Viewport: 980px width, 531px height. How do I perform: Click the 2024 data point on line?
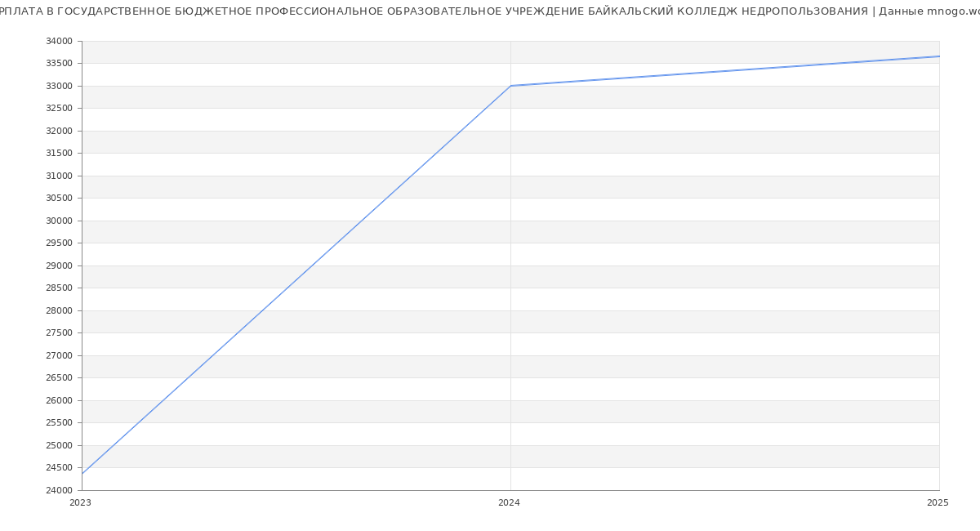coord(510,86)
